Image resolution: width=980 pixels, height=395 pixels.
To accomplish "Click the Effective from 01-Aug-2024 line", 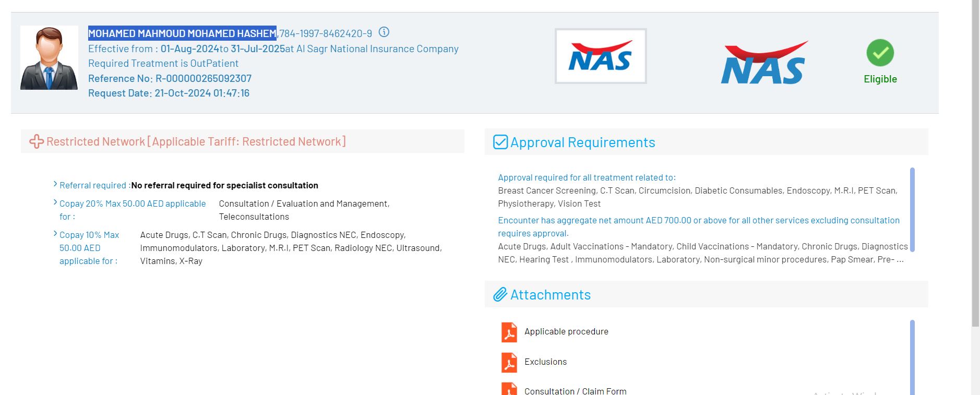I will click(x=273, y=49).
